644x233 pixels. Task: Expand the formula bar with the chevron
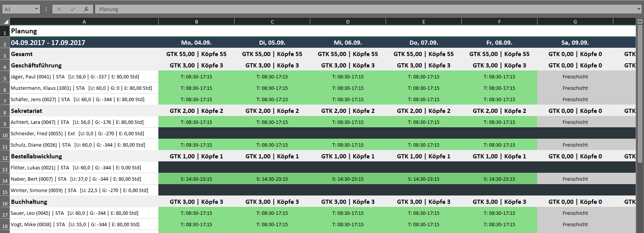[x=639, y=9]
